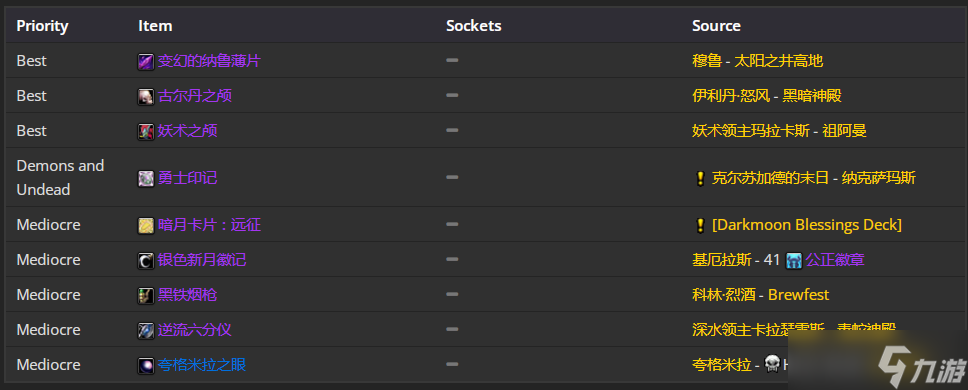Viewport: 968px width, 390px height.
Task: Click the Priority column header
Action: pos(42,26)
